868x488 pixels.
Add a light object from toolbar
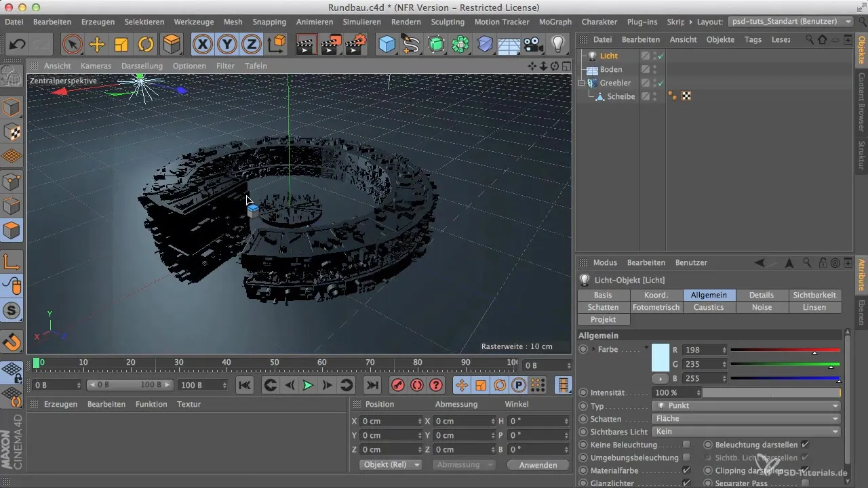(557, 45)
